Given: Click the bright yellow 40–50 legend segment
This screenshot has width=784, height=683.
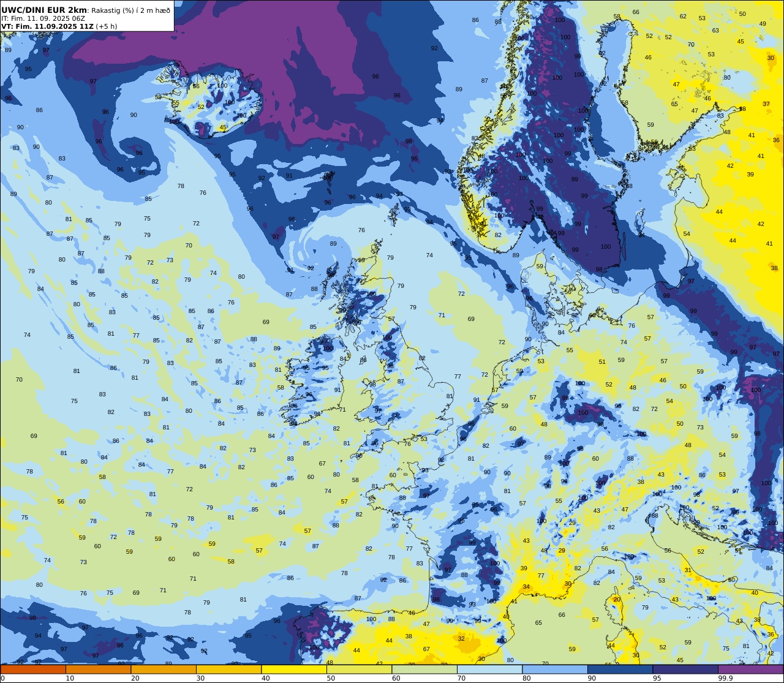Looking at the screenshot, I should click(x=294, y=670).
